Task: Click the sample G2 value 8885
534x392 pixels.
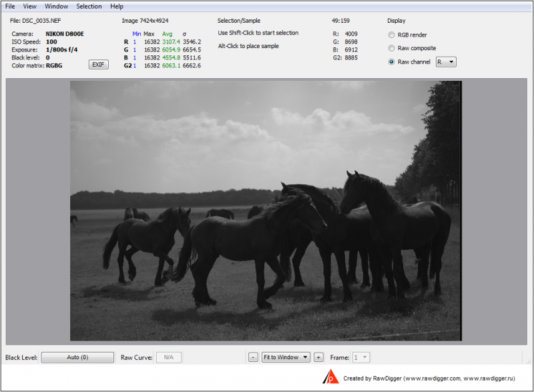Action: point(351,57)
